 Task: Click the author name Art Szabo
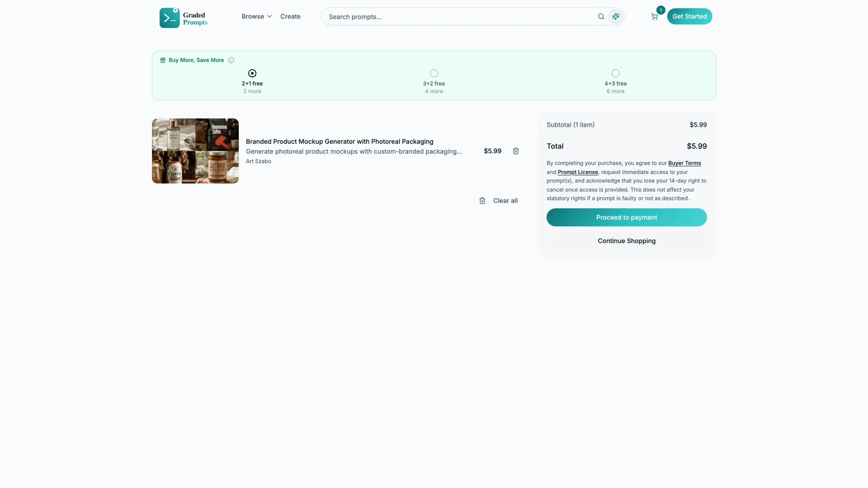coord(259,161)
